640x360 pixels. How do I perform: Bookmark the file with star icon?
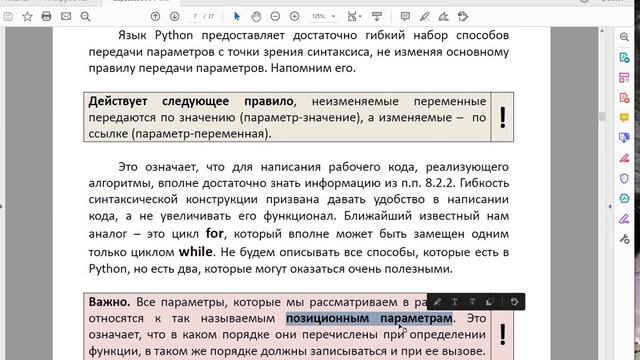click(27, 16)
